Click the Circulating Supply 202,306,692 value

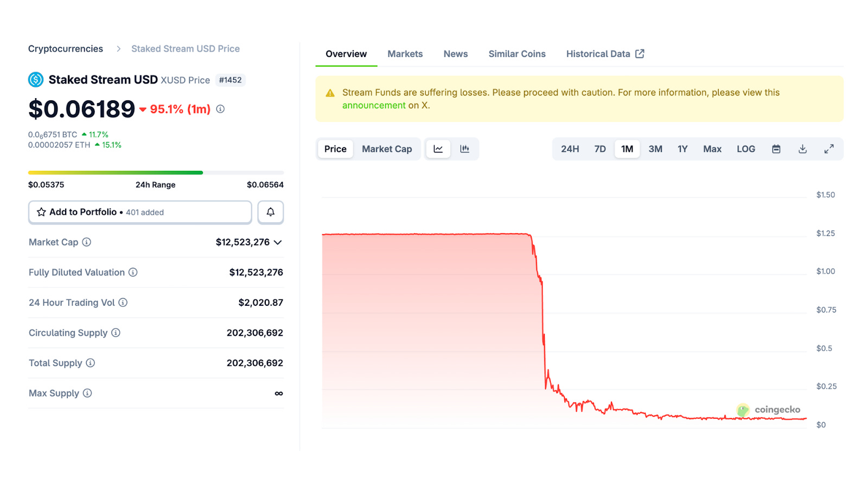(255, 333)
